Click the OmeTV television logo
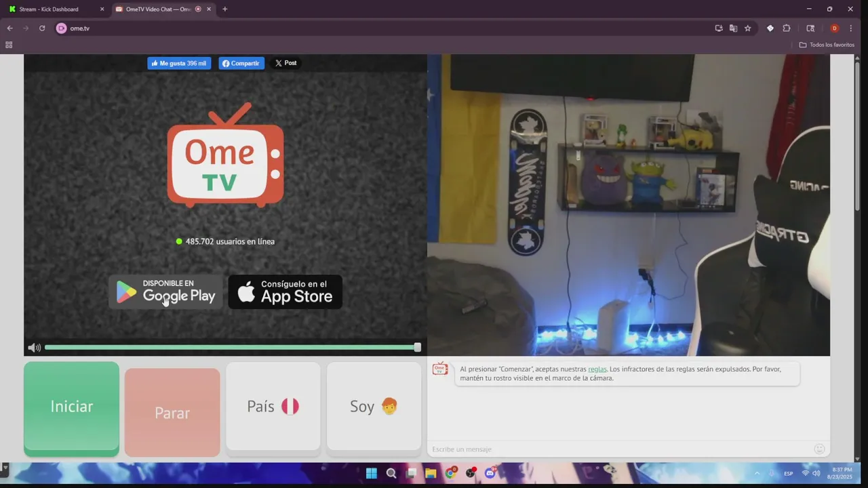 click(225, 155)
